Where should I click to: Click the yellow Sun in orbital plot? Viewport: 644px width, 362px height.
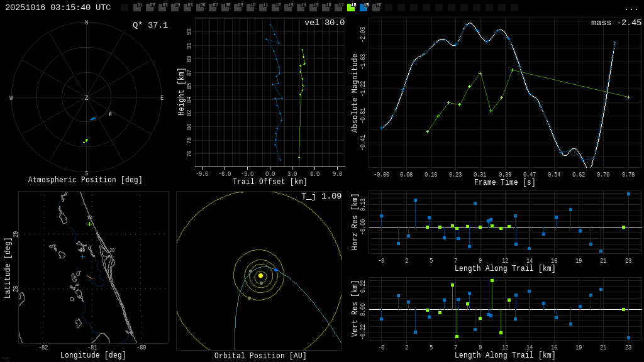point(260,275)
